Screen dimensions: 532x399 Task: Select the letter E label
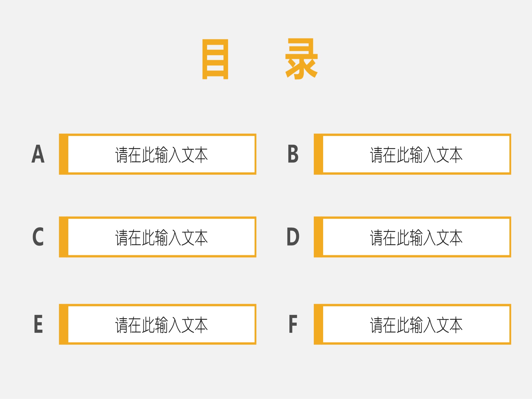[x=38, y=324]
